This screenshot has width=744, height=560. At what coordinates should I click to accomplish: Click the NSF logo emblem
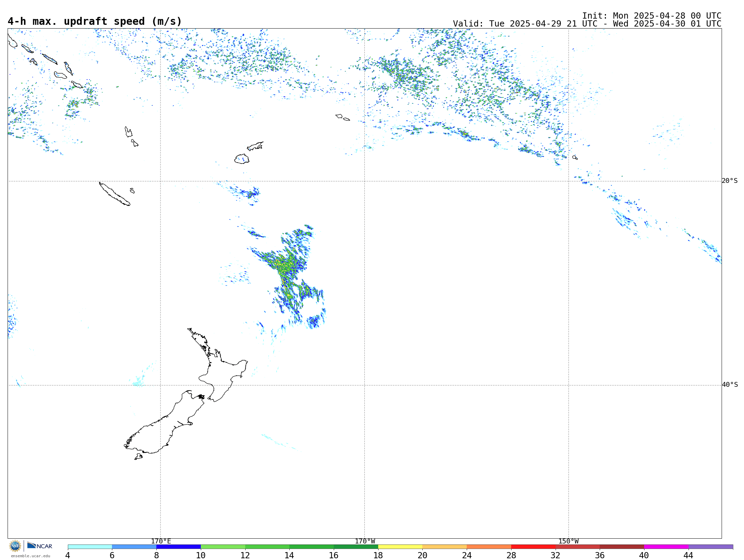(x=15, y=546)
